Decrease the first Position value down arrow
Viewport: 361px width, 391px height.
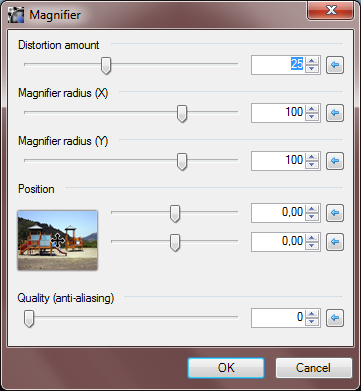click(x=312, y=217)
